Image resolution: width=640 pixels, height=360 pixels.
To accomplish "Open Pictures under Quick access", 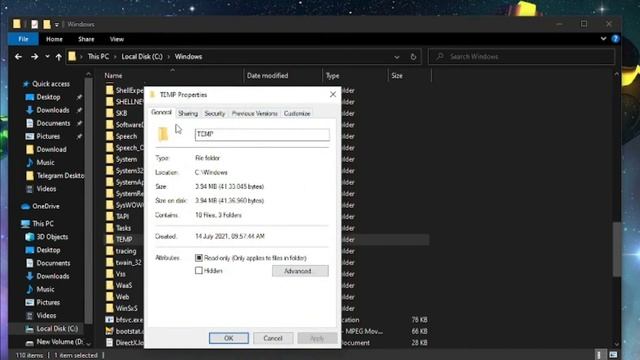I will coord(48,136).
